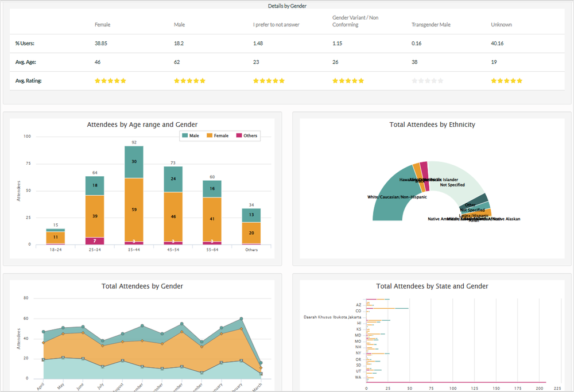Viewport: 574px width, 392px height.
Task: Click the Gender Variant column's star rating
Action: click(348, 80)
